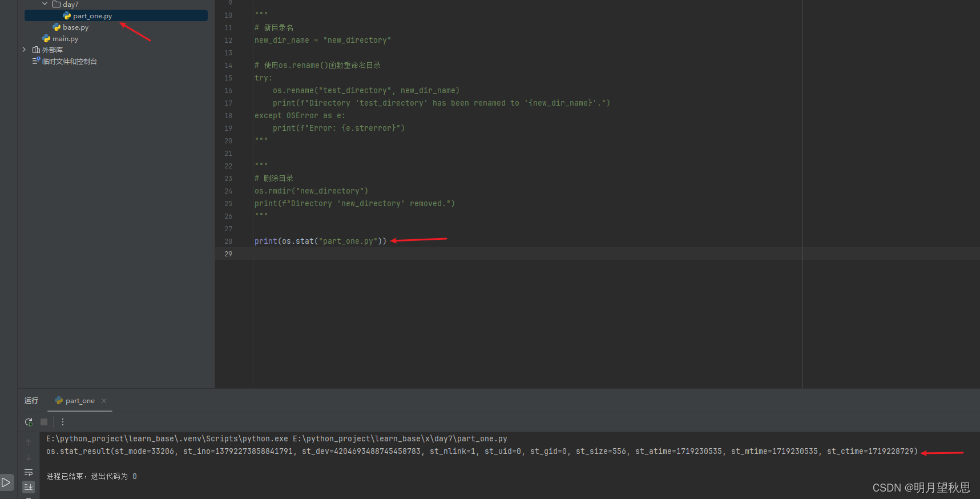The width and height of the screenshot is (980, 499).
Task: Click the 进程已结束 exit code line
Action: pyautogui.click(x=91, y=476)
